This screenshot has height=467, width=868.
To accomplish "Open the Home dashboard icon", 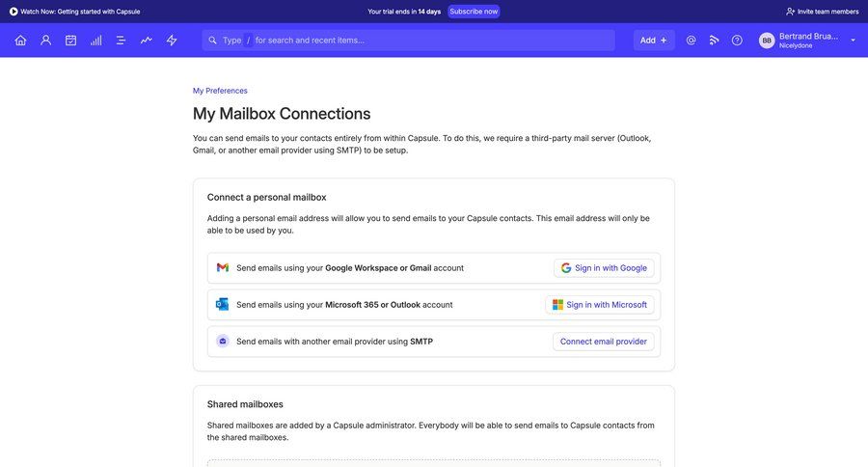I will tap(20, 41).
